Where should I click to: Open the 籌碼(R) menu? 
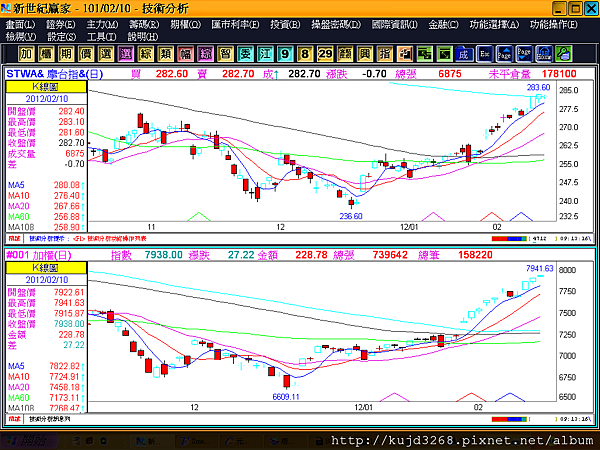pyautogui.click(x=143, y=24)
